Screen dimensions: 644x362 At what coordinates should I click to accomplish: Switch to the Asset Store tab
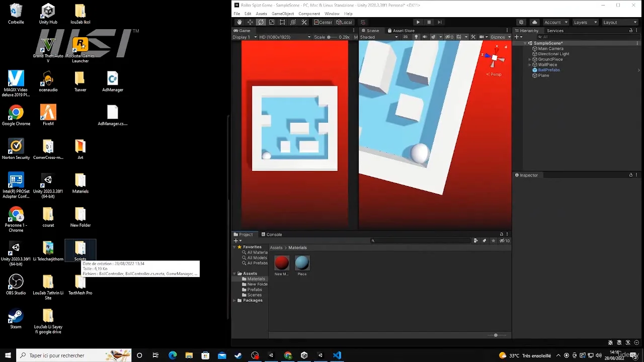tap(401, 31)
